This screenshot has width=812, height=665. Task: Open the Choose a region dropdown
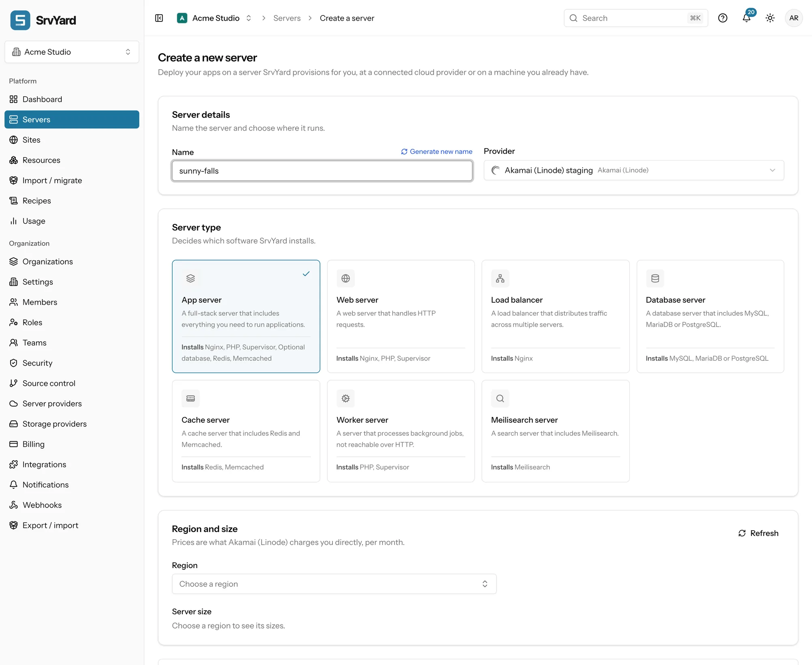tap(334, 584)
